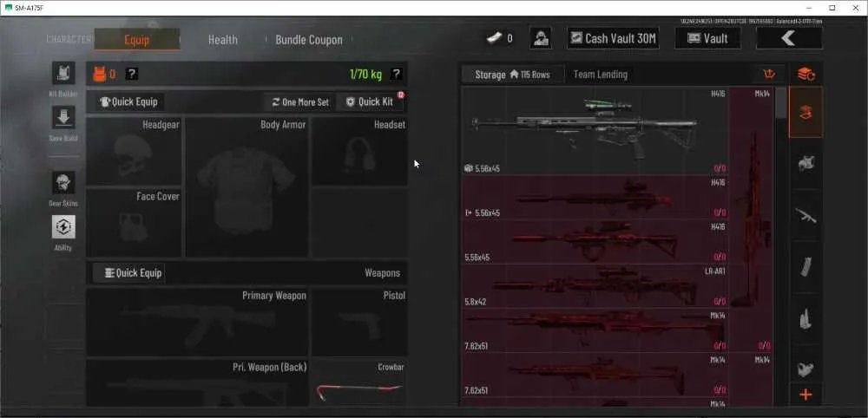Select the Pri. Weapon (Back) slot
This screenshot has width=868, height=418.
197,383
